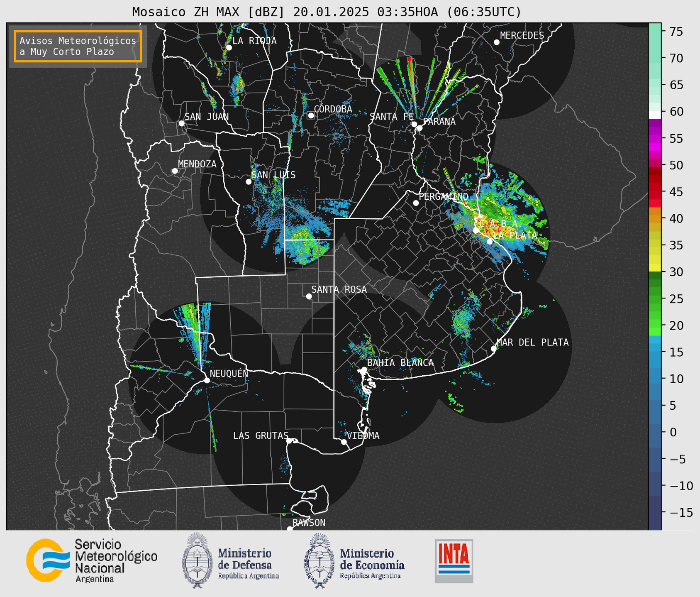700x597 pixels.
Task: Click the San Juan city marker dot
Action: point(181,123)
